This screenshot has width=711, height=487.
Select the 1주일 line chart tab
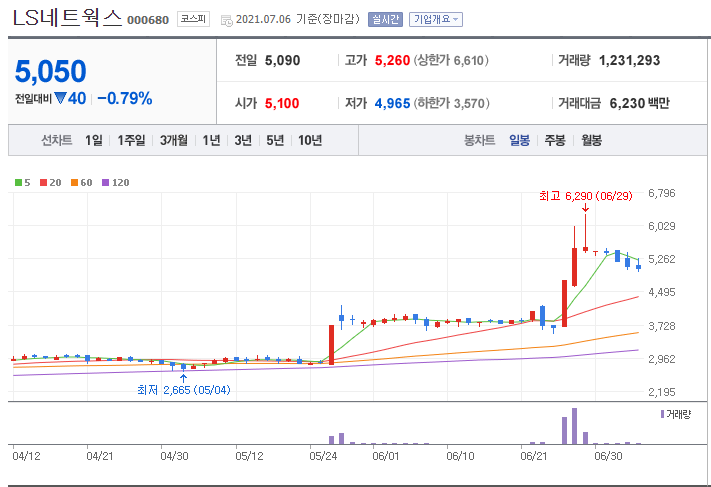point(131,140)
